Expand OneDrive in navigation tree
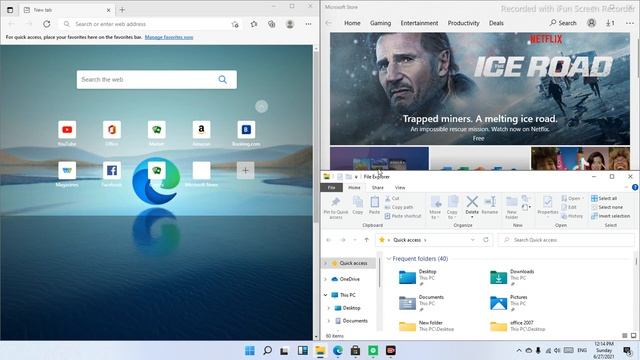 (x=325, y=279)
